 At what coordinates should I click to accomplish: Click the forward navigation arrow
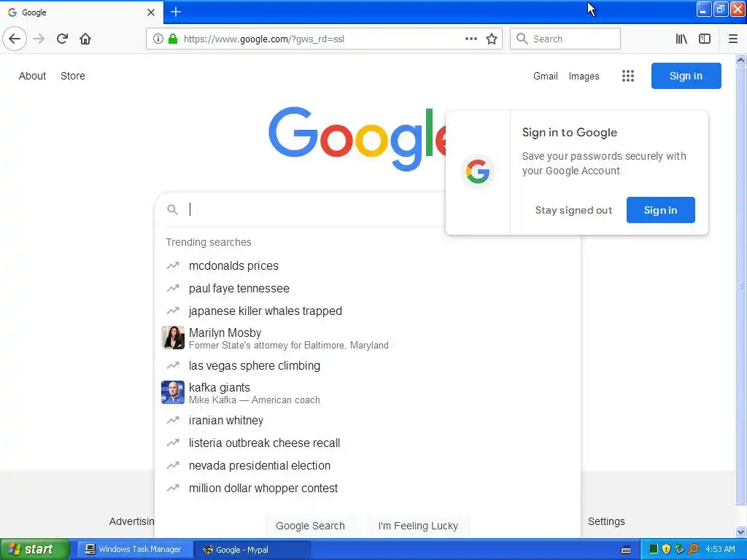point(39,39)
